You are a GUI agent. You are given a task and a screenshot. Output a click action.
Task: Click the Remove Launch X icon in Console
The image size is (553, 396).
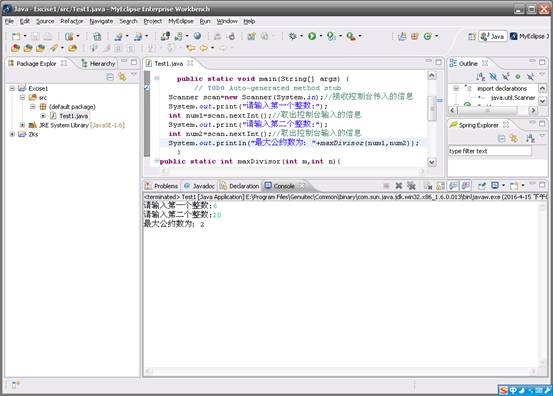click(399, 185)
